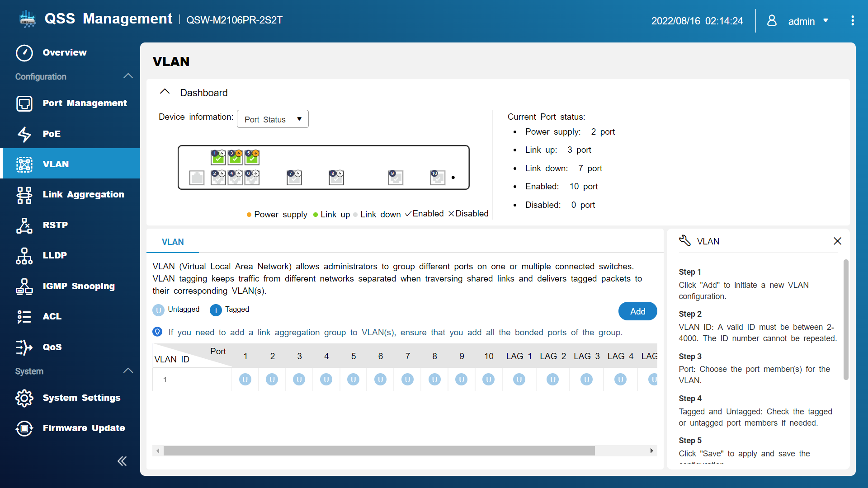
Task: Click the QoS icon in sidebar
Action: pyautogui.click(x=24, y=347)
